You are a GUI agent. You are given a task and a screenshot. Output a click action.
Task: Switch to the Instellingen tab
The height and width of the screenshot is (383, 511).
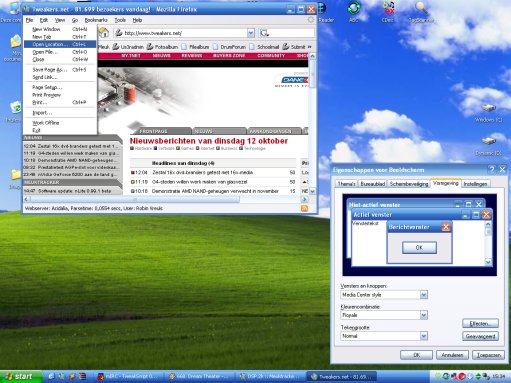pos(475,184)
